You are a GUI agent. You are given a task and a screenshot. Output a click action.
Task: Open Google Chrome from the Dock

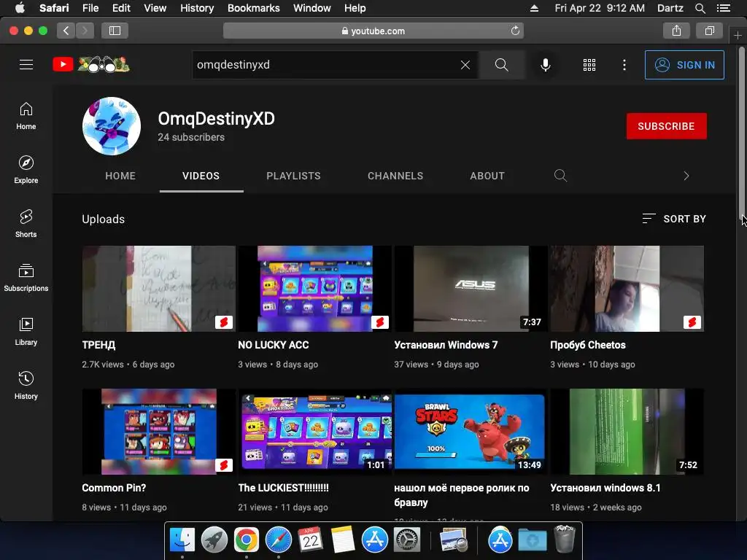[x=247, y=540]
